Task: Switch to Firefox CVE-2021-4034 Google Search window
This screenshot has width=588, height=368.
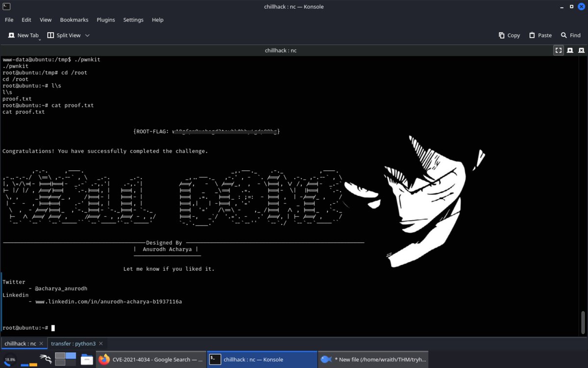Action: point(151,359)
